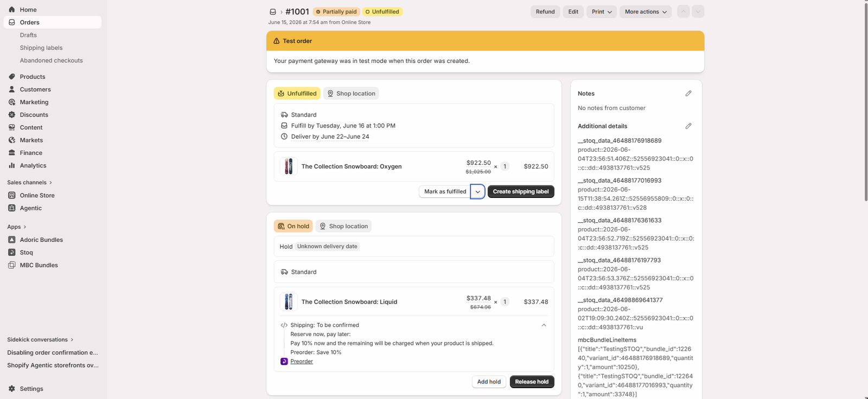Click the Customers person icon
This screenshot has height=399, width=868.
[12, 89]
